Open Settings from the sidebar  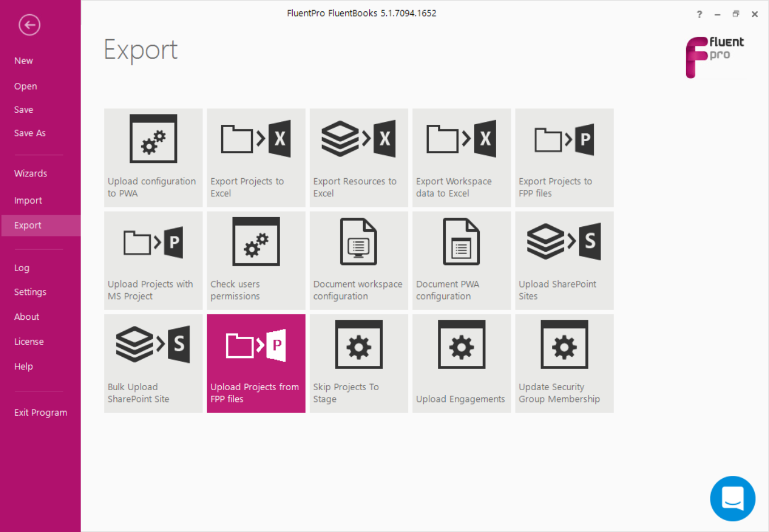pyautogui.click(x=30, y=292)
